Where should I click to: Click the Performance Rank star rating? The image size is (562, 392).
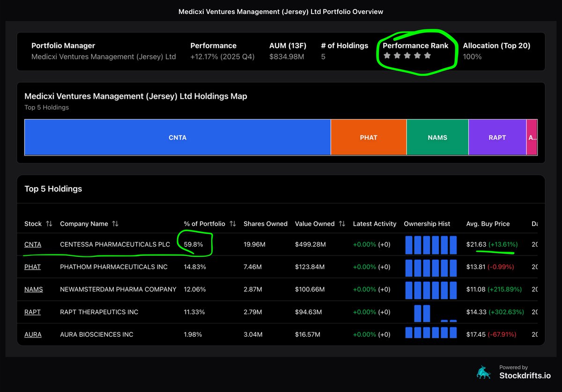click(x=407, y=56)
